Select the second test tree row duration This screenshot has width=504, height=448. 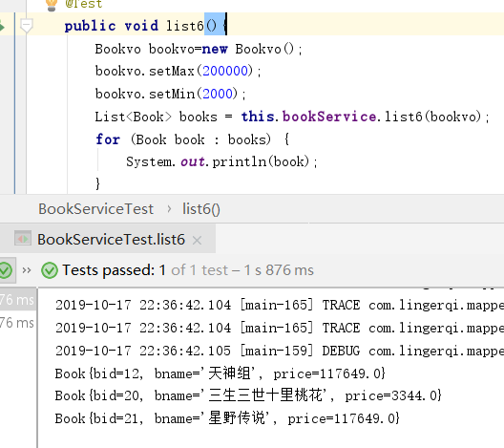tap(17, 323)
